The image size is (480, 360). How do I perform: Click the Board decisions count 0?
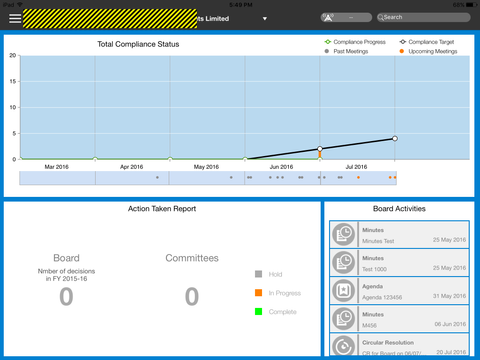pos(66,296)
